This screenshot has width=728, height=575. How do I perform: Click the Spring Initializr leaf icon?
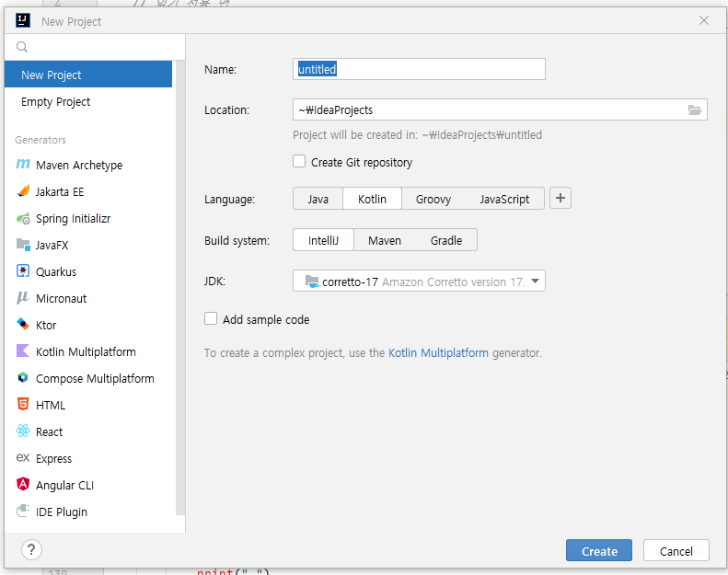23,218
